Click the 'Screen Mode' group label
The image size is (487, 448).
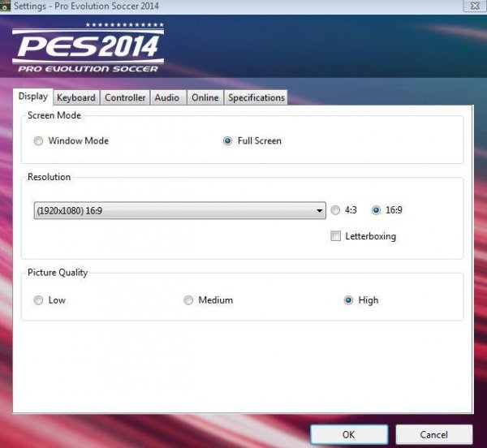coord(54,115)
